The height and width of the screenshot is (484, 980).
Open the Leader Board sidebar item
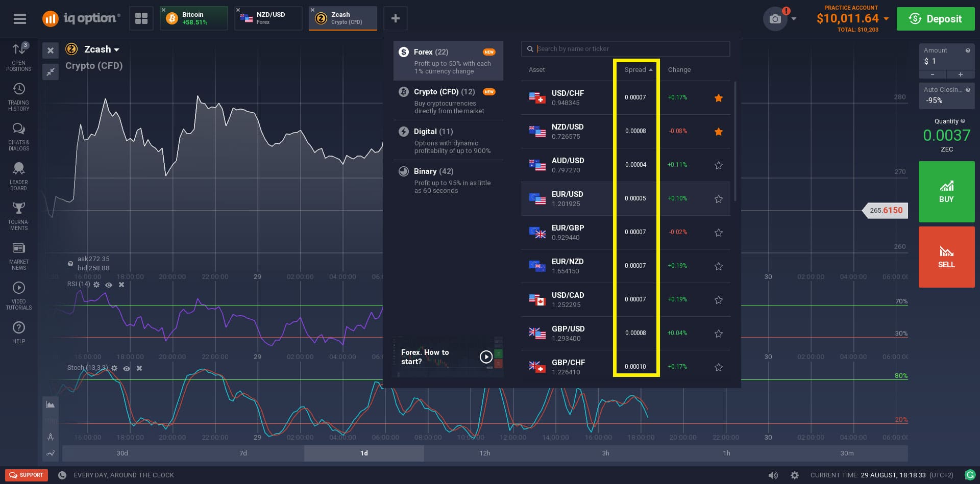[x=19, y=176]
